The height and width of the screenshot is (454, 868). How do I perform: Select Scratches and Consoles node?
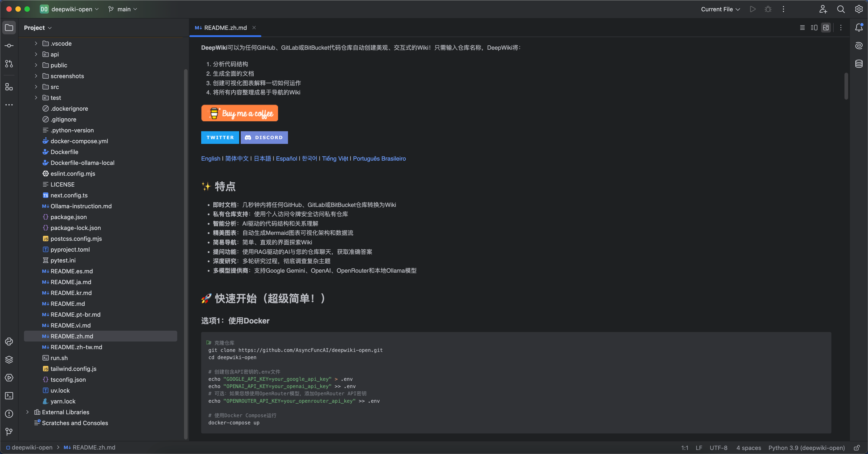point(75,423)
